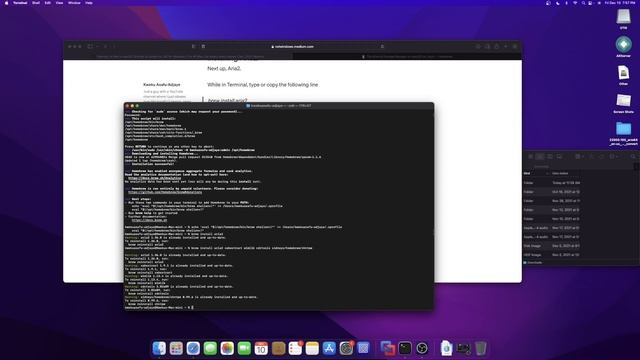Click the date and time in menu bar
This screenshot has width=640, height=360.
coord(620,3)
